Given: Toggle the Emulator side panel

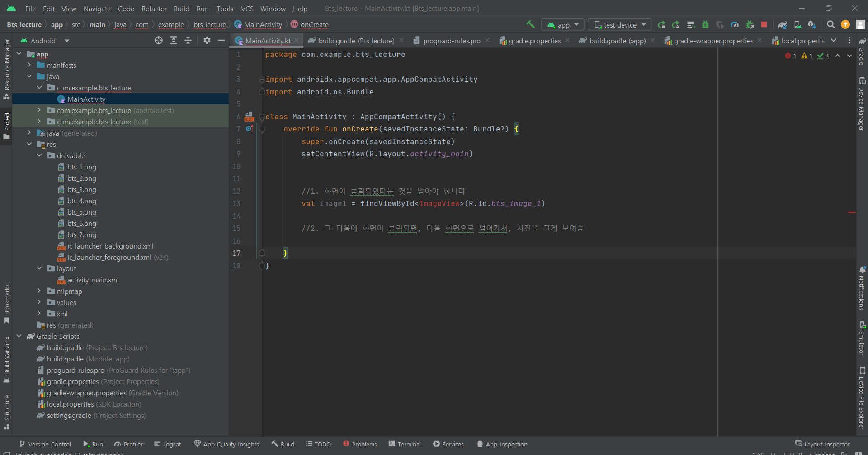Looking at the screenshot, I should click(862, 338).
